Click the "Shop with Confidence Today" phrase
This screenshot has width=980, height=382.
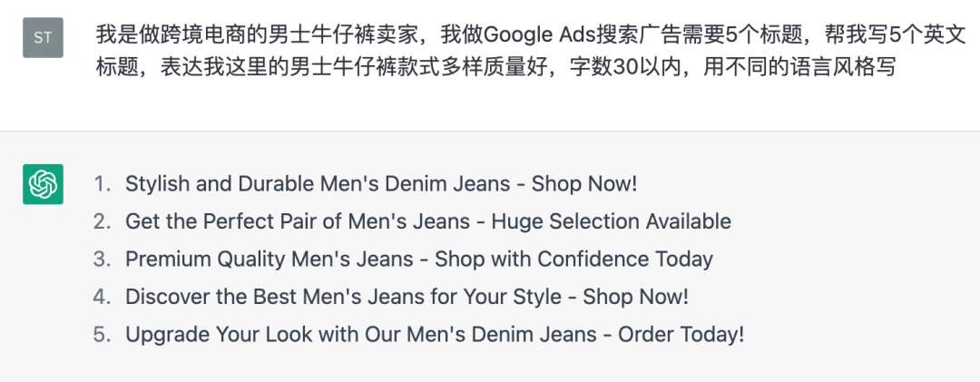[573, 260]
